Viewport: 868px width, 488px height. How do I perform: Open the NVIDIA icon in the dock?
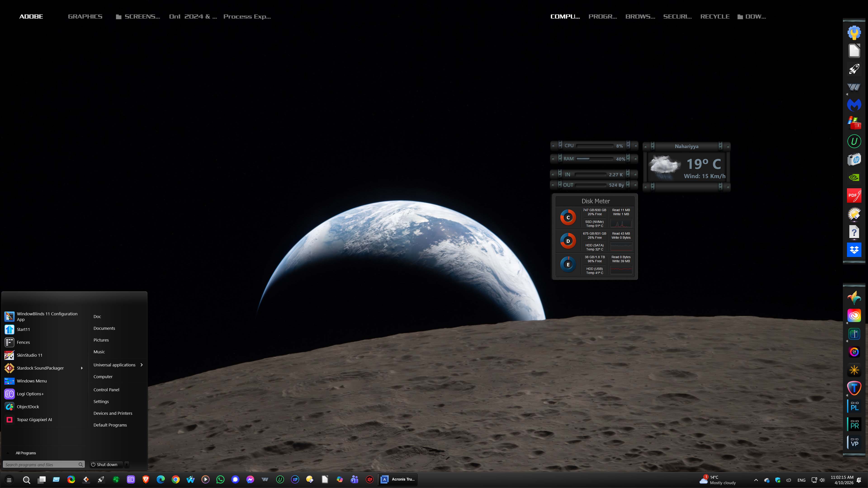coord(854,177)
